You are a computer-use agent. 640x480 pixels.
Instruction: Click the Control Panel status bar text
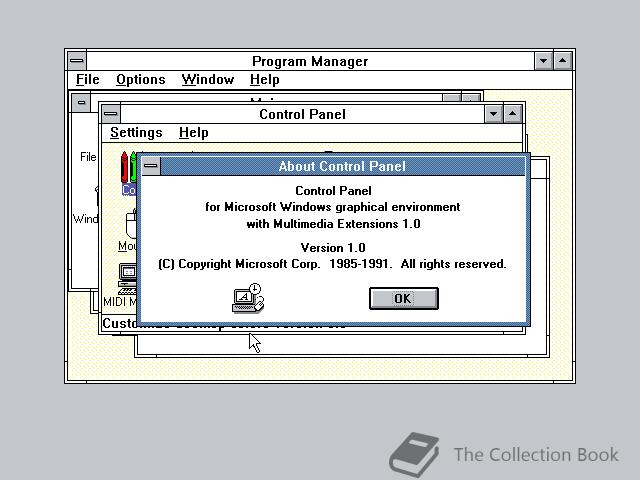[120, 323]
